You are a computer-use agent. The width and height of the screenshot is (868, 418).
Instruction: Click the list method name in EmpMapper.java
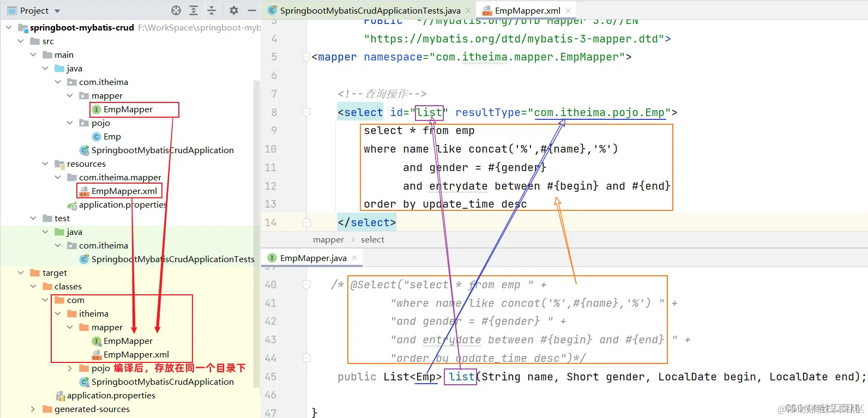461,377
